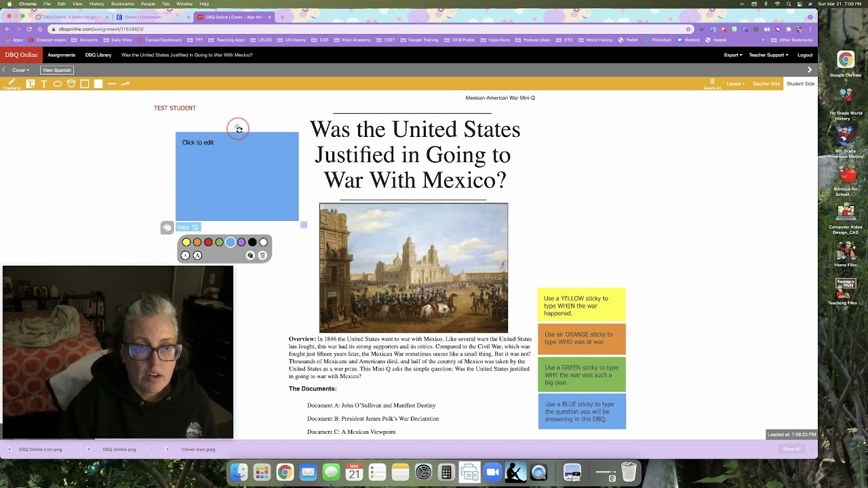Click the blue sticky 'Click to edit' text

(x=198, y=142)
